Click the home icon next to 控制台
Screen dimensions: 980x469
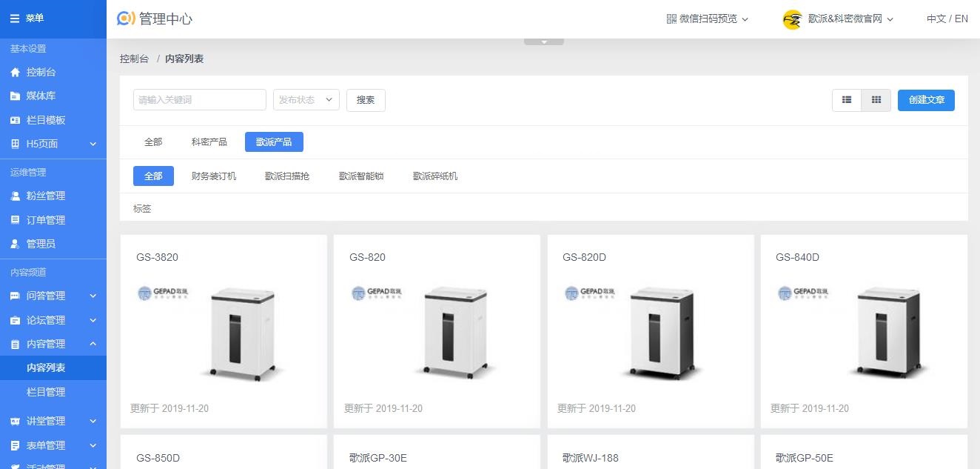pyautogui.click(x=15, y=73)
